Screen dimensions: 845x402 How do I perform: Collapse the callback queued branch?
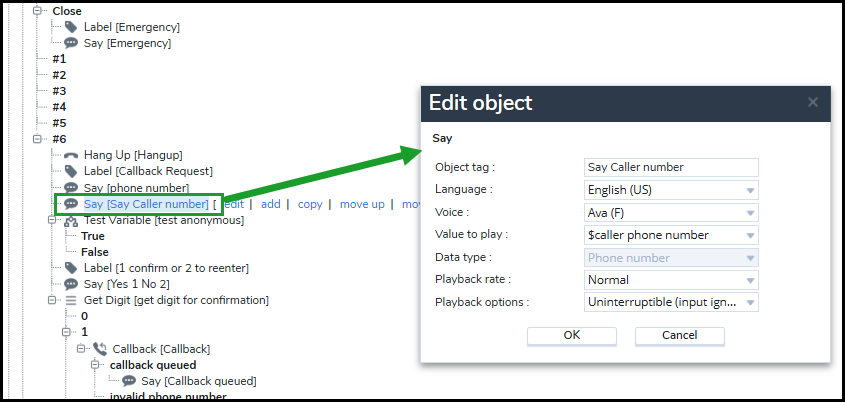point(95,365)
